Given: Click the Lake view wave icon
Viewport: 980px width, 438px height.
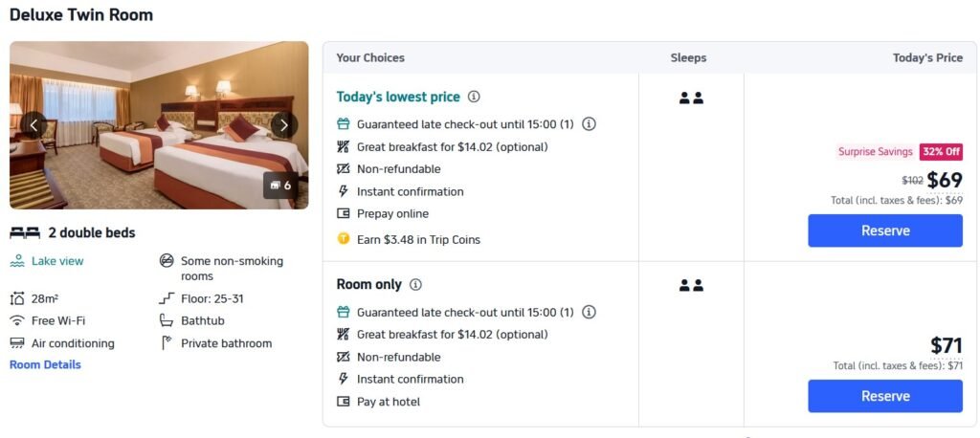Looking at the screenshot, I should click(17, 261).
